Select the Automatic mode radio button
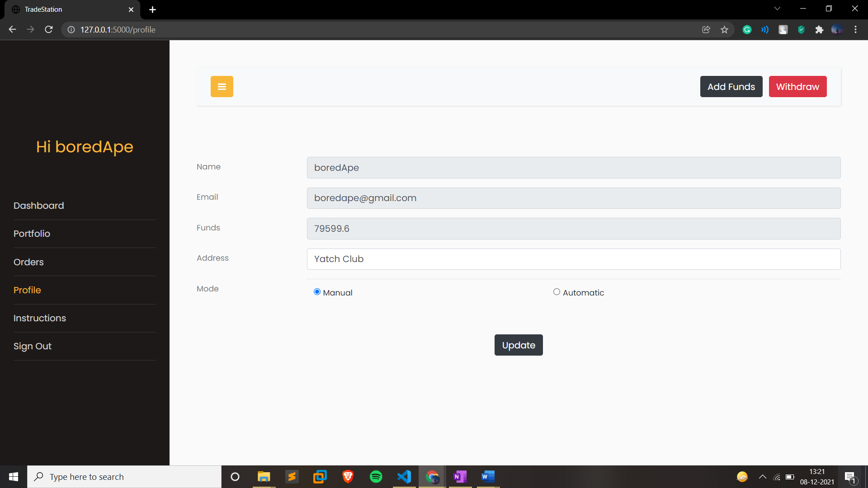This screenshot has height=488, width=868. 557,292
